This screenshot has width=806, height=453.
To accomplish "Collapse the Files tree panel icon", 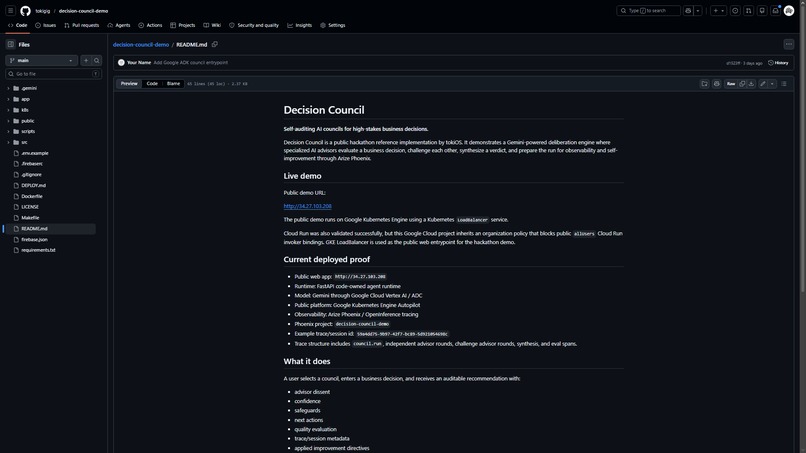I will click(x=10, y=44).
